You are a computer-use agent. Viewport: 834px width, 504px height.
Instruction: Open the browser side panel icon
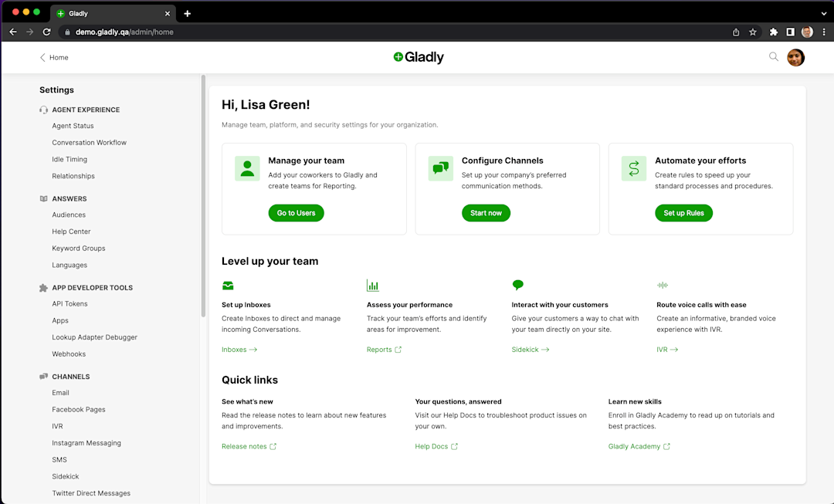coord(791,32)
